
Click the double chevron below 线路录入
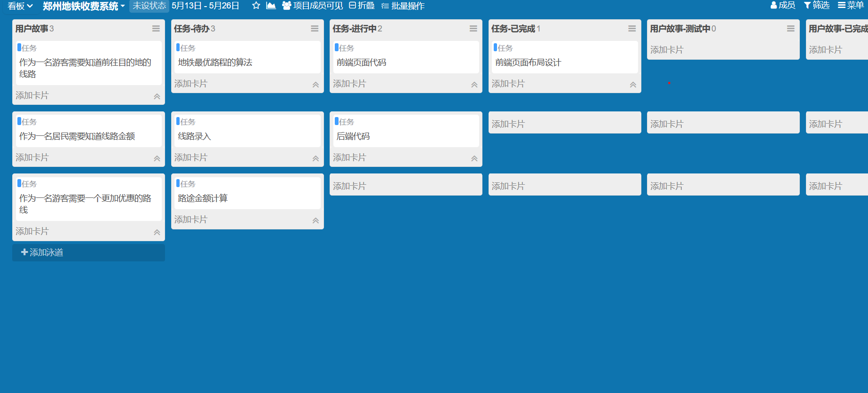point(316,158)
